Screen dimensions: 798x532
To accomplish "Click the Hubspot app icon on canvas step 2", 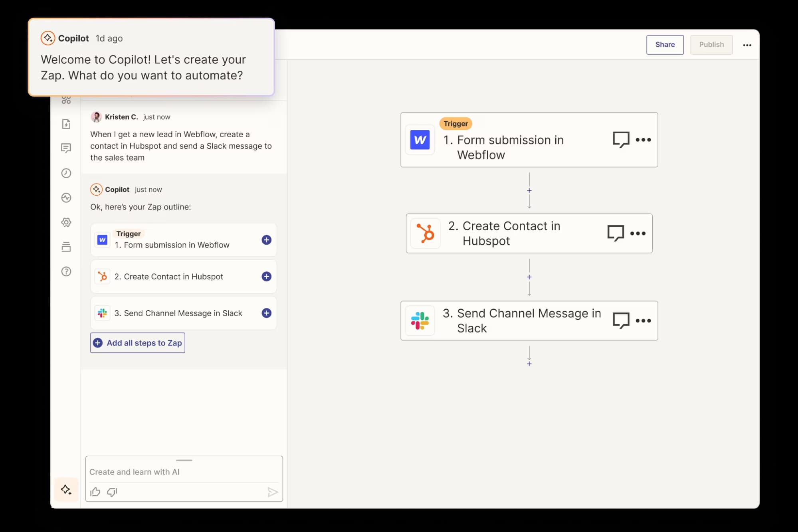I will (426, 233).
